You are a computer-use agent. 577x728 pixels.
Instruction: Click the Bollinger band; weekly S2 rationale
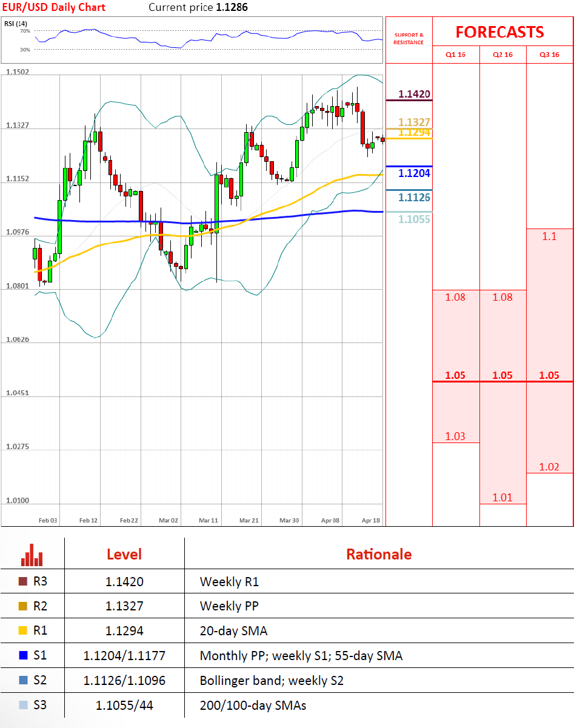[272, 681]
